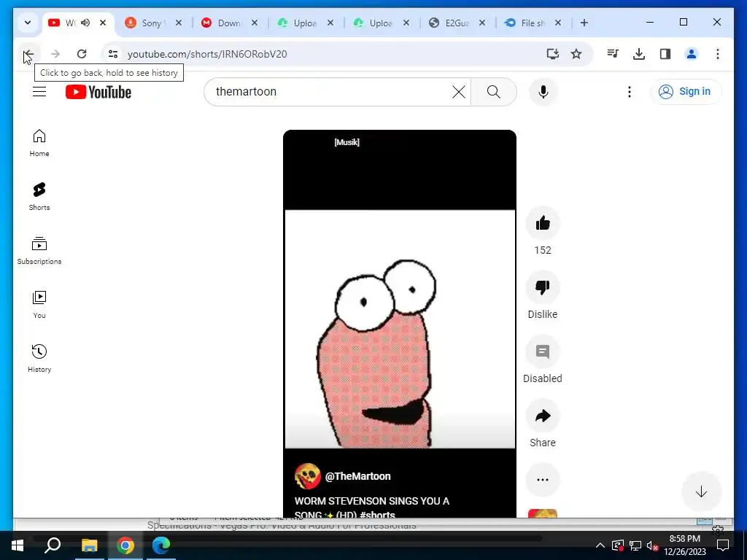Open You section in sidebar

pos(39,305)
